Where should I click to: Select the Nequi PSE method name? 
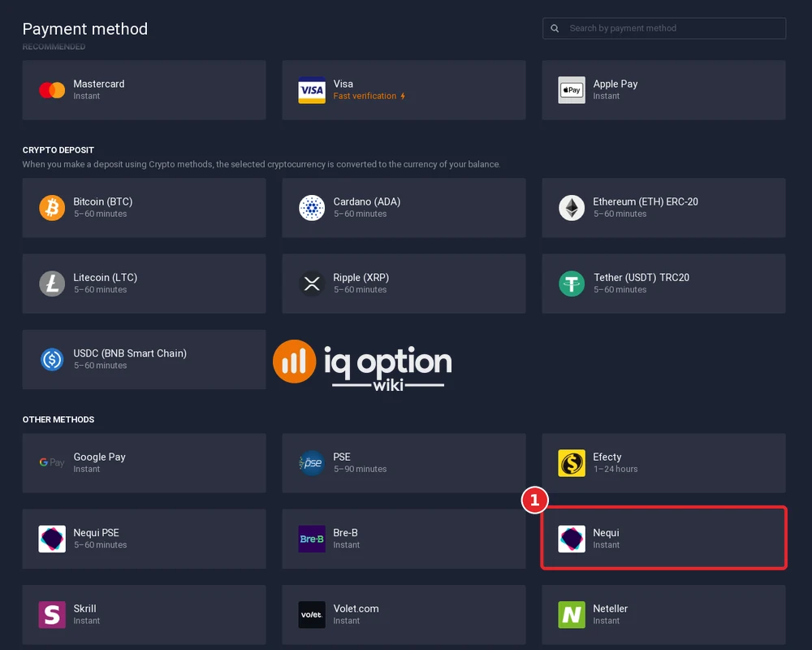97,533
